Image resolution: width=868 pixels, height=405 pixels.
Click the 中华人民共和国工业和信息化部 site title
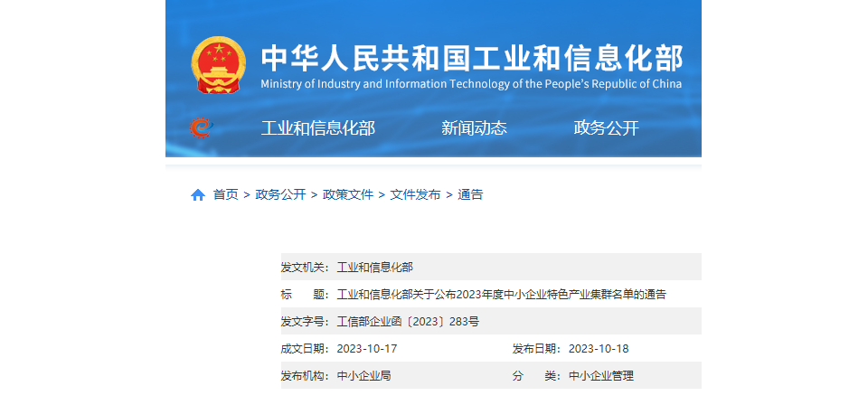(472, 58)
